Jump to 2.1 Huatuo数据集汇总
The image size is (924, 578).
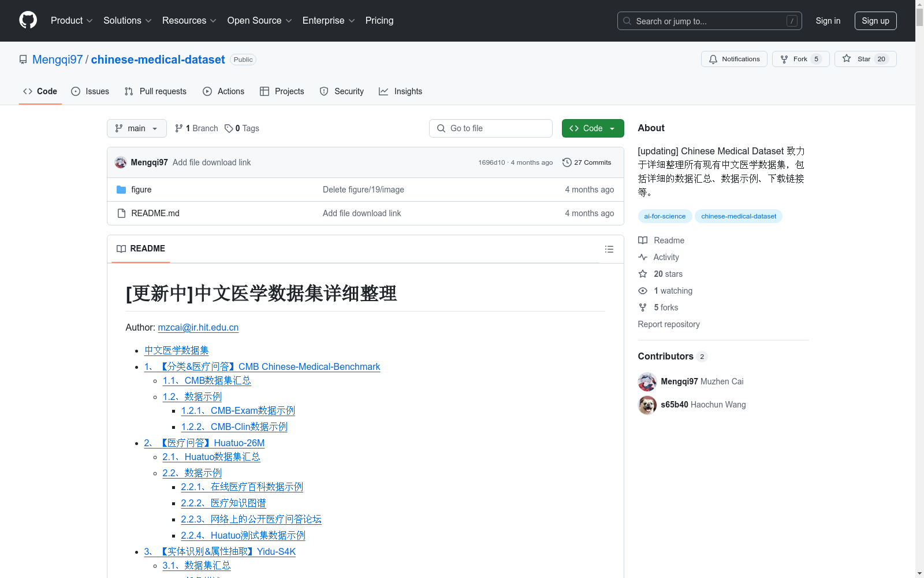pos(211,457)
